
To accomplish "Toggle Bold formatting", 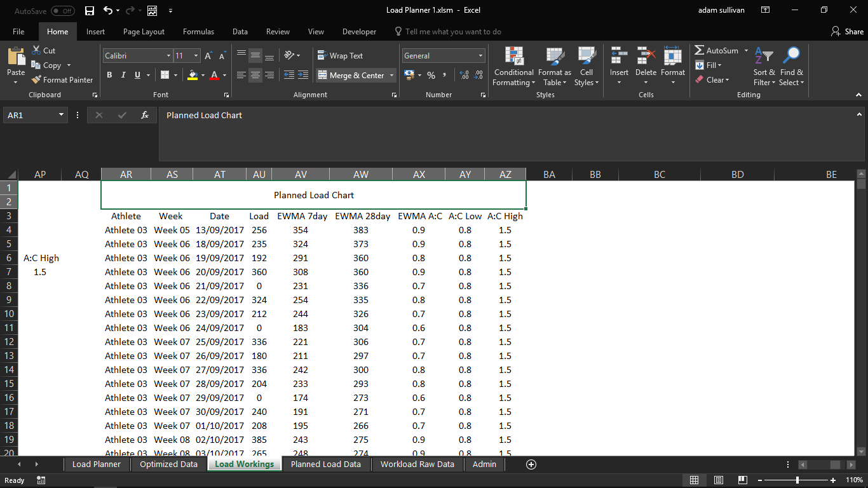I will 109,75.
